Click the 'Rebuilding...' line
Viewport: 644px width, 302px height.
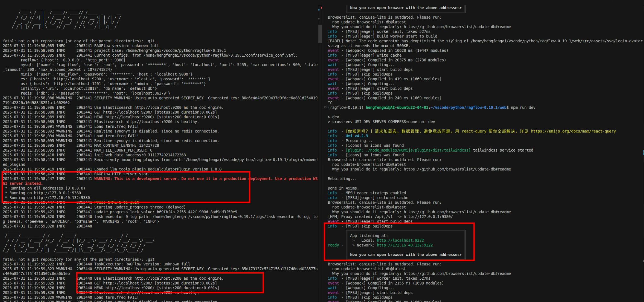pyautogui.click(x=342, y=179)
